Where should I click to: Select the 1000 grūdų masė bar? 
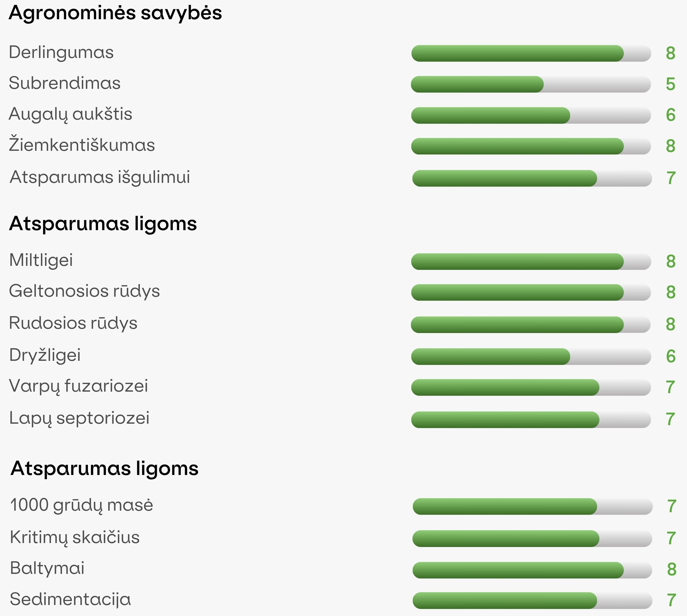tap(532, 506)
